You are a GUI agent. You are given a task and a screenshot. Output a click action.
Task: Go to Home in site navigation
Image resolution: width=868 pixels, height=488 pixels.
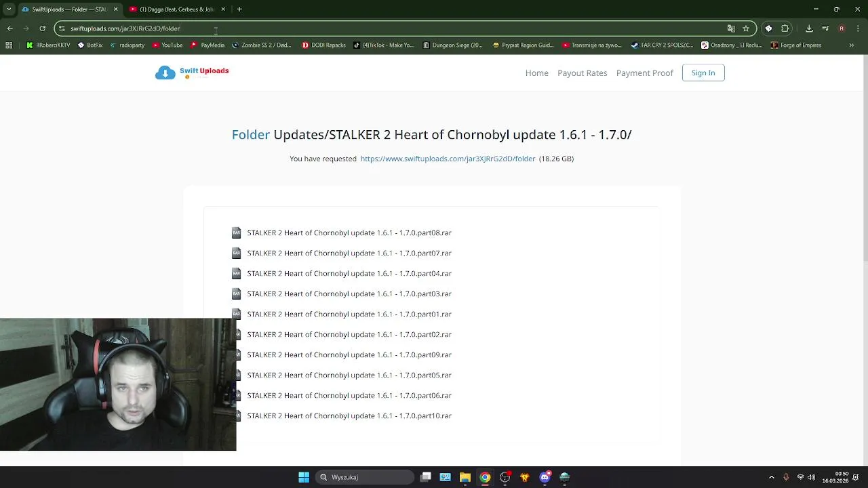pyautogui.click(x=536, y=73)
